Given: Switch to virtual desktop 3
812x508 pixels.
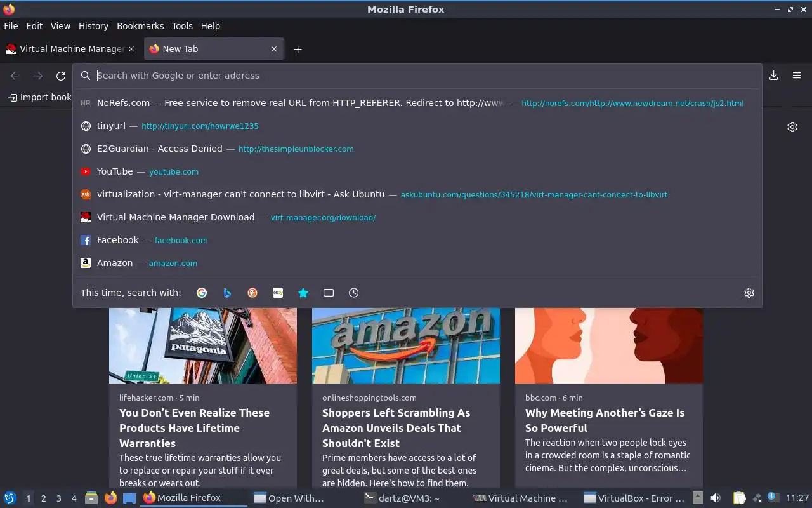Looking at the screenshot, I should click(x=58, y=498).
